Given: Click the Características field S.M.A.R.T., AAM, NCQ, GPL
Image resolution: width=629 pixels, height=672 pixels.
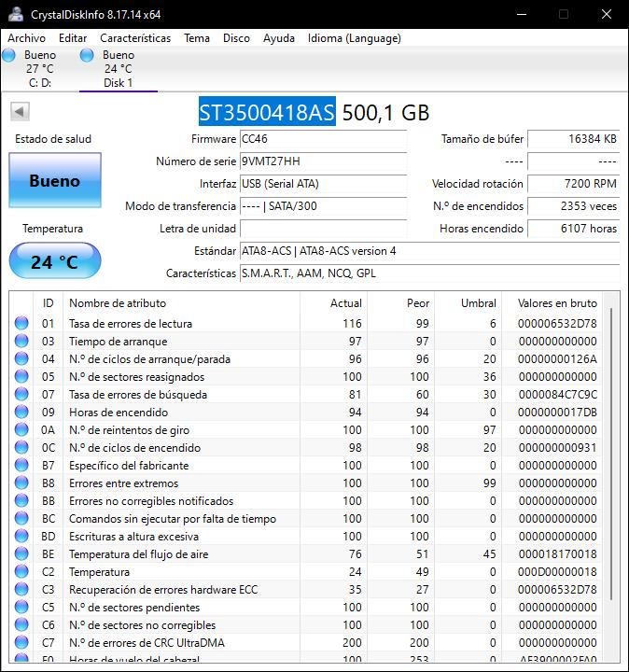Looking at the screenshot, I should click(x=430, y=273).
